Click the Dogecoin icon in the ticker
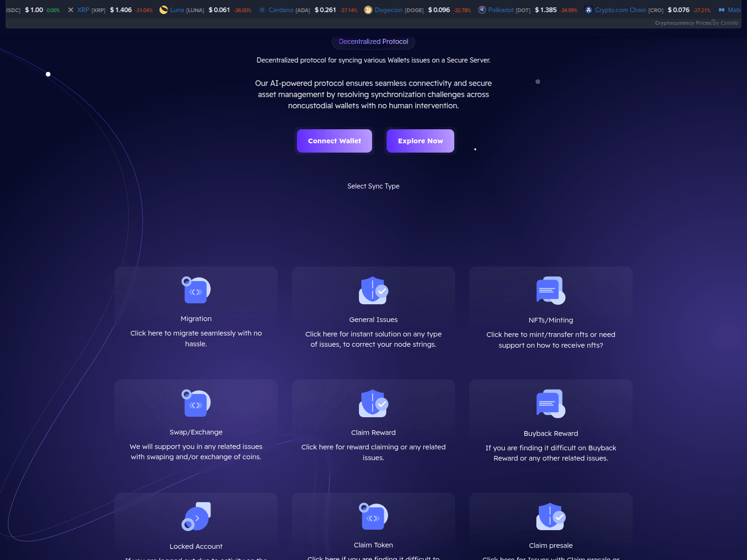This screenshot has width=747, height=560. 367,9
